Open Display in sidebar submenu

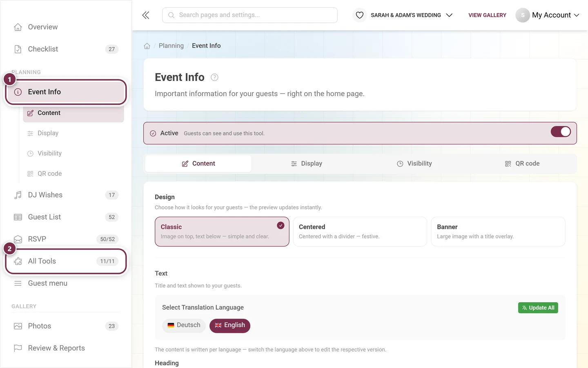[x=73, y=133]
